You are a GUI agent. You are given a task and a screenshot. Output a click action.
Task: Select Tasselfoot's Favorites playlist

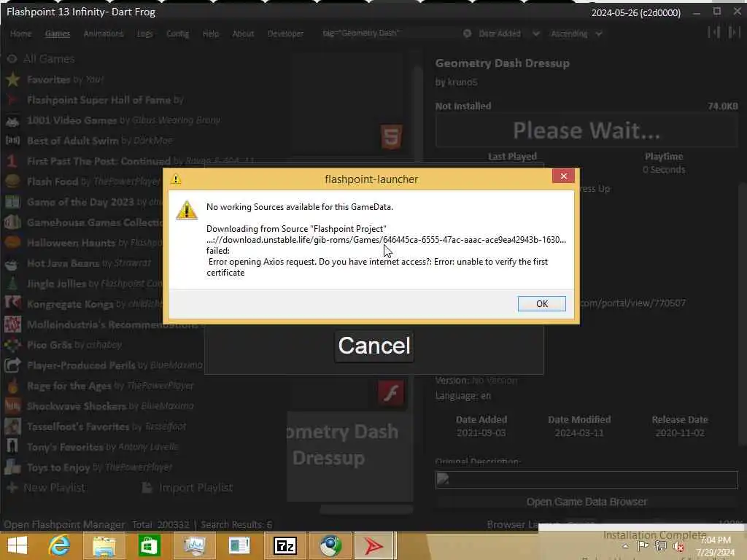[96, 427]
